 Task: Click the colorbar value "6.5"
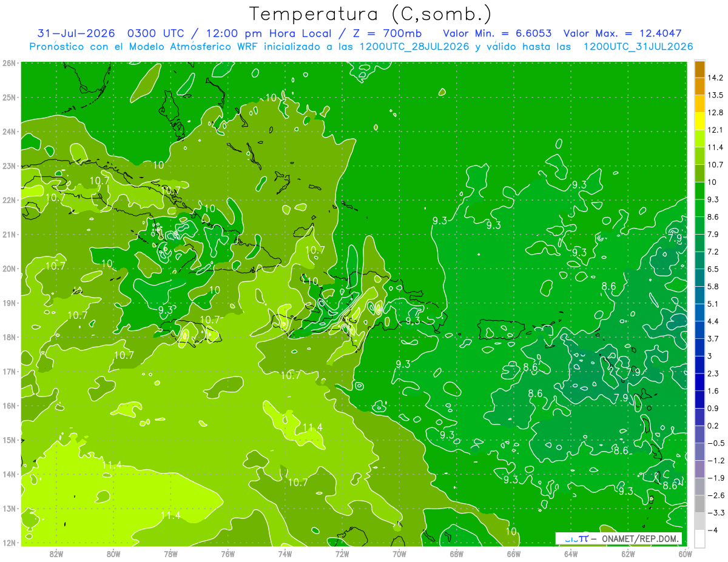[713, 269]
